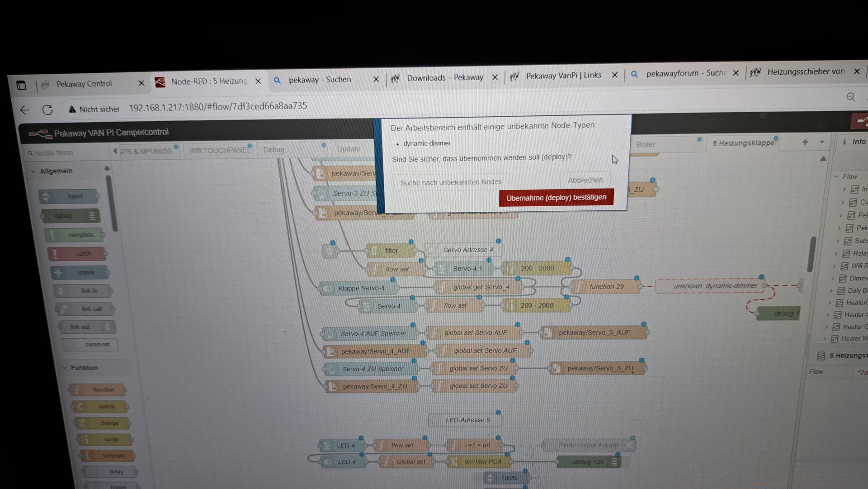The width and height of the screenshot is (868, 489).
Task: Confirm deploy with Übernahme bestätigen button
Action: (556, 198)
